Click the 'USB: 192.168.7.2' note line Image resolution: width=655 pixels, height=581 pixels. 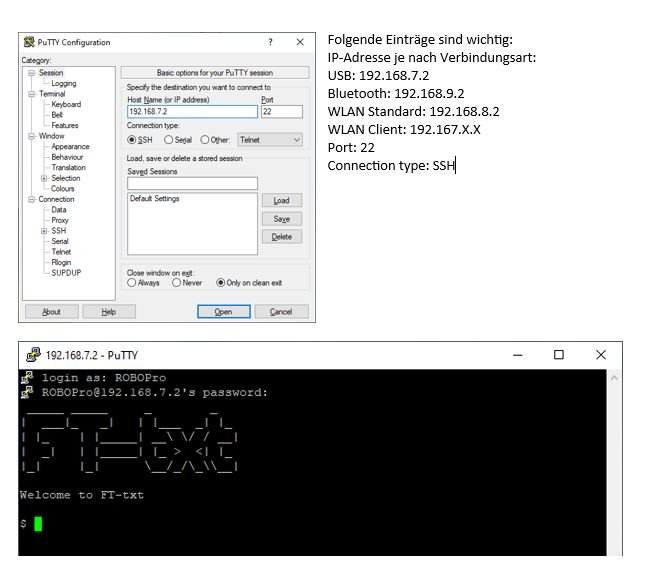tap(378, 76)
